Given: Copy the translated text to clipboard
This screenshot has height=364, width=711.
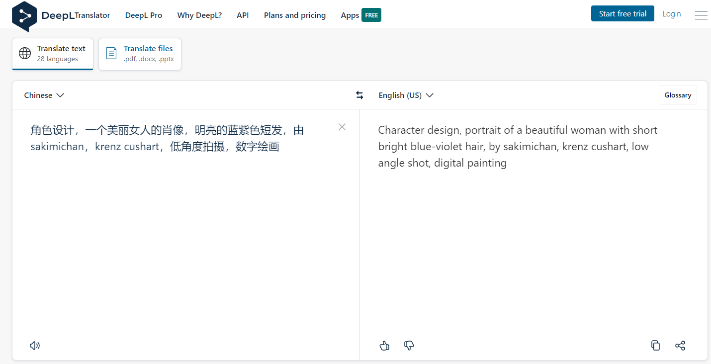Looking at the screenshot, I should 655,345.
